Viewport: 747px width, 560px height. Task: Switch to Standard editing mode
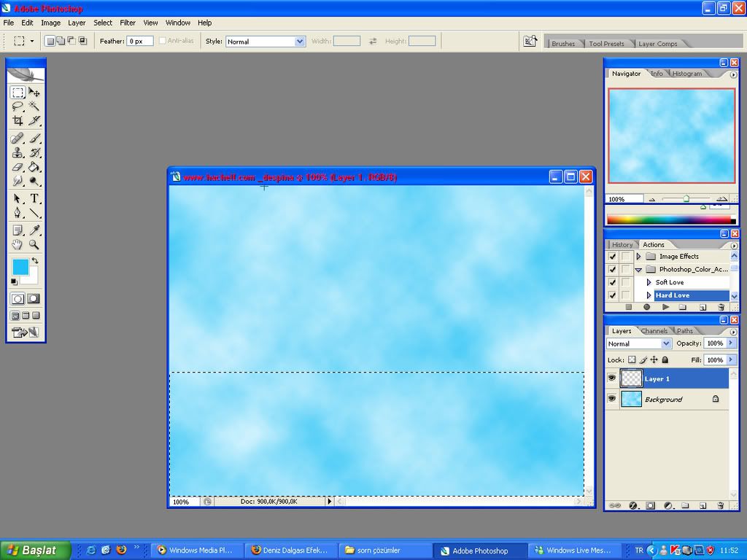click(x=18, y=299)
